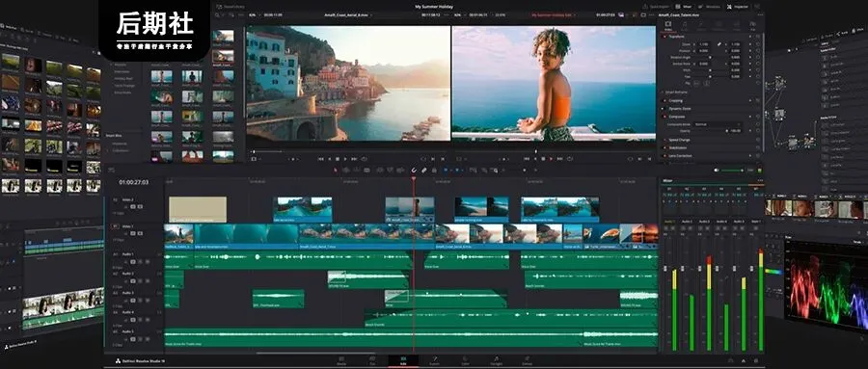This screenshot has width=868, height=369.
Task: Click the Position Lock padlock in timeline toolbar
Action: [x=434, y=170]
